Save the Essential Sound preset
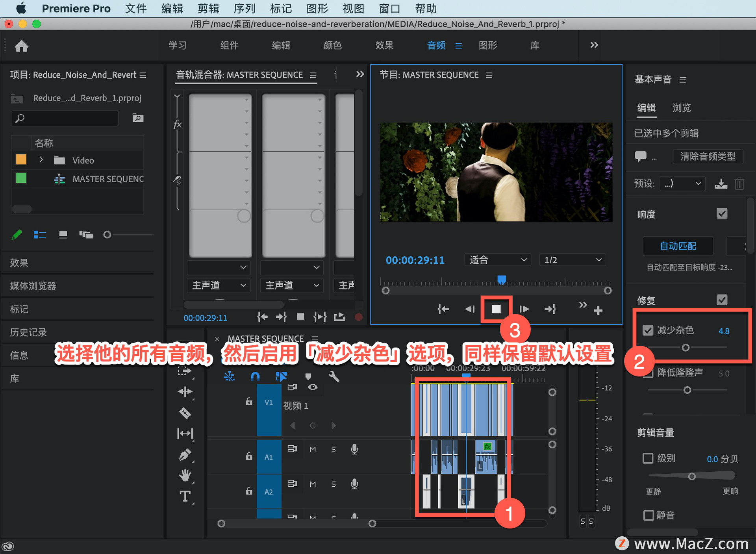Viewport: 756px width, 554px height. coord(721,183)
